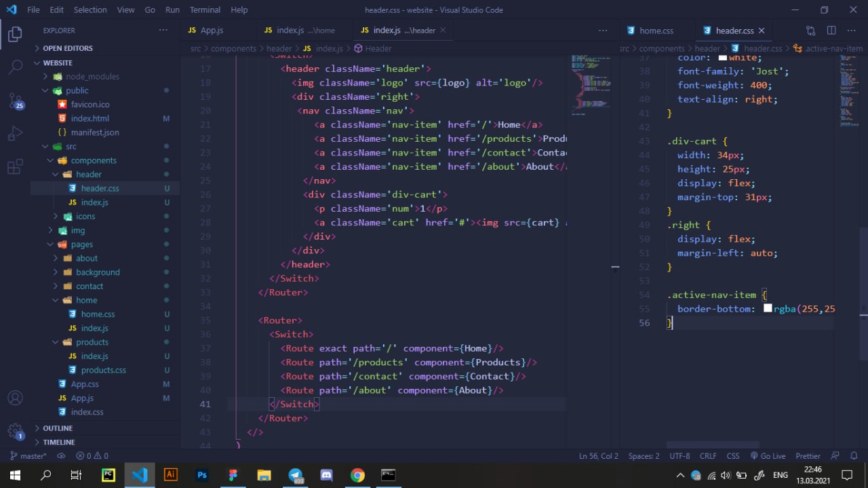This screenshot has width=868, height=488.
Task: Open App.css file in explorer
Action: point(85,384)
